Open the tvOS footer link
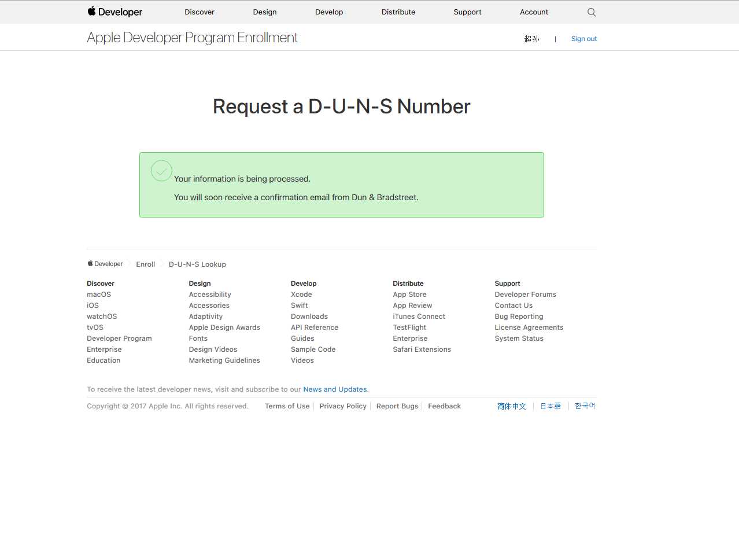This screenshot has height=560, width=739. click(x=95, y=327)
